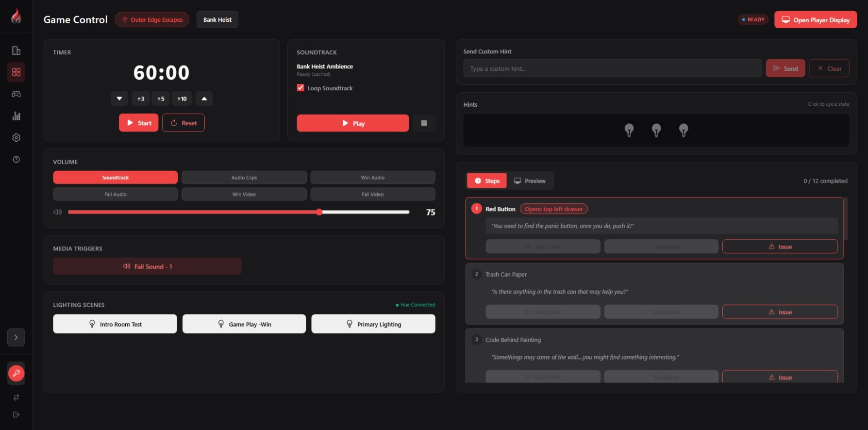Stop the soundtrack with the square stop button
Image resolution: width=868 pixels, height=430 pixels.
[x=424, y=123]
